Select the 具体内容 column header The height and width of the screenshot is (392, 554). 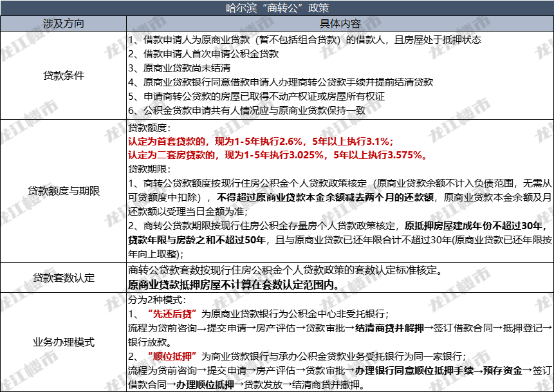(338, 22)
